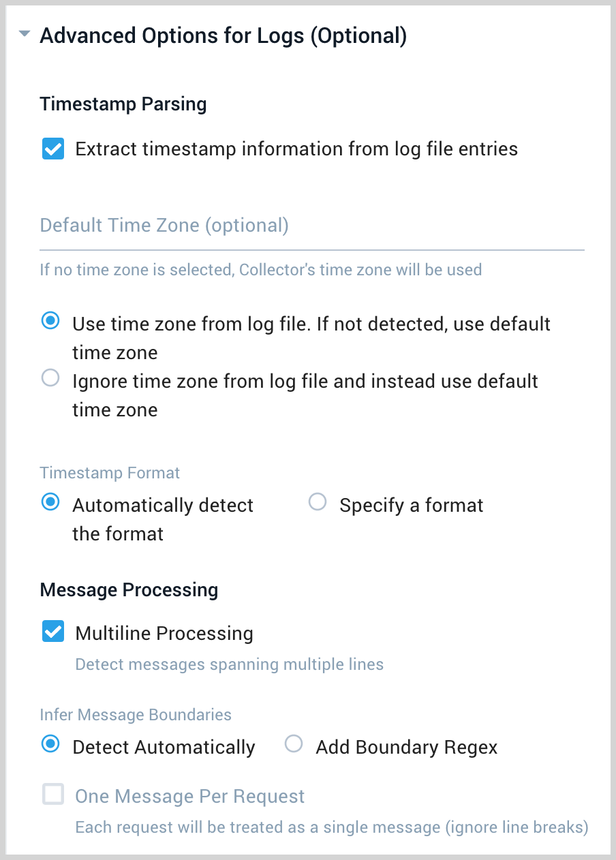
Task: Click the Multiline Processing checkbox
Action: 52,631
